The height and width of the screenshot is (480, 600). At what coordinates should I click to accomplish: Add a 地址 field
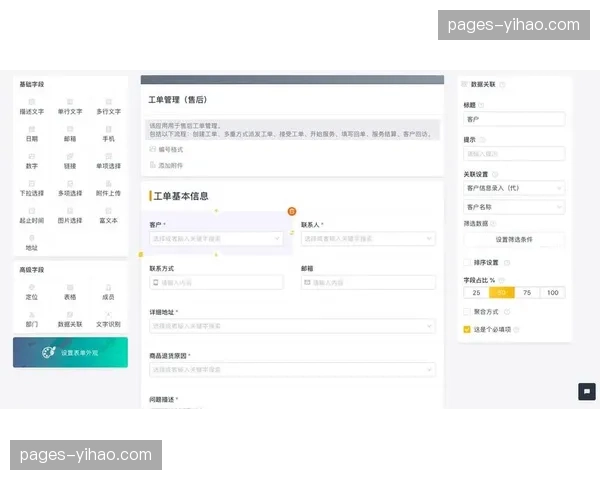[x=32, y=243]
